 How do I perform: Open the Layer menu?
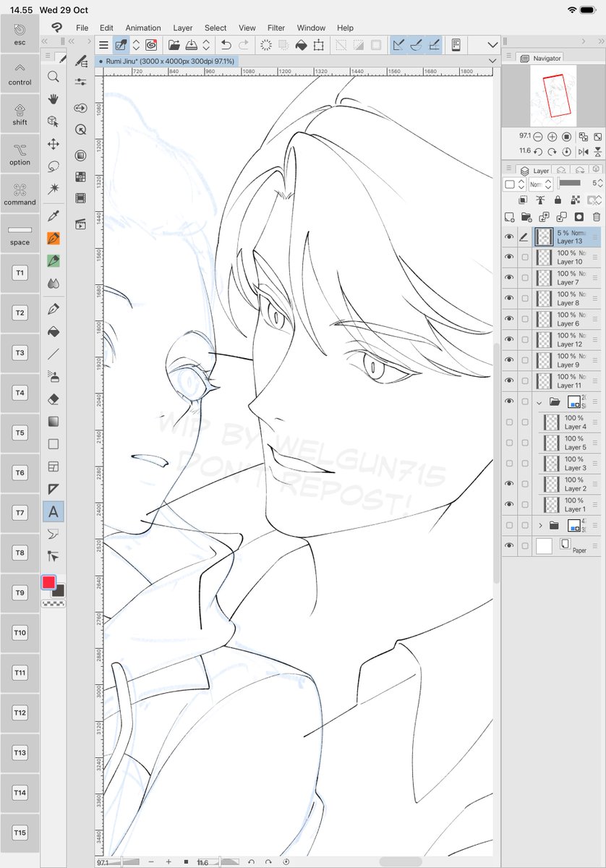(183, 27)
